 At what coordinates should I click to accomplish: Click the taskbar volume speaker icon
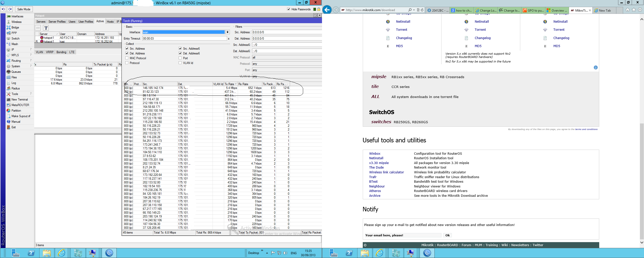tap(285, 253)
